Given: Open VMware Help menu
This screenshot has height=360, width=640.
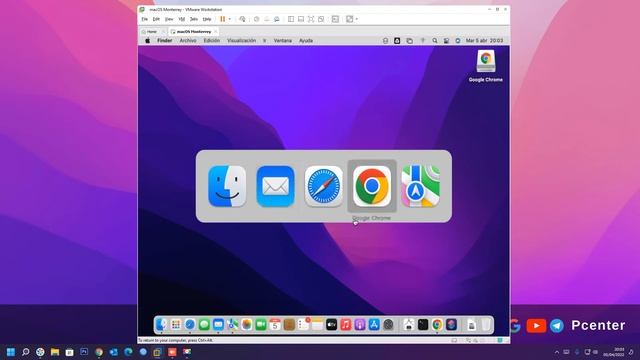Looking at the screenshot, I should (x=207, y=19).
